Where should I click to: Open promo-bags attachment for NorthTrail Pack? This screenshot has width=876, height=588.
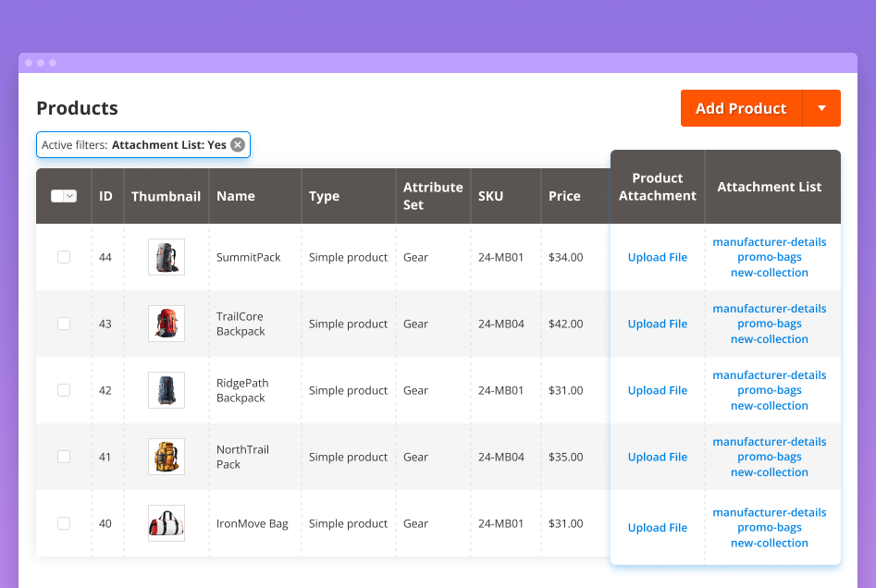770,457
